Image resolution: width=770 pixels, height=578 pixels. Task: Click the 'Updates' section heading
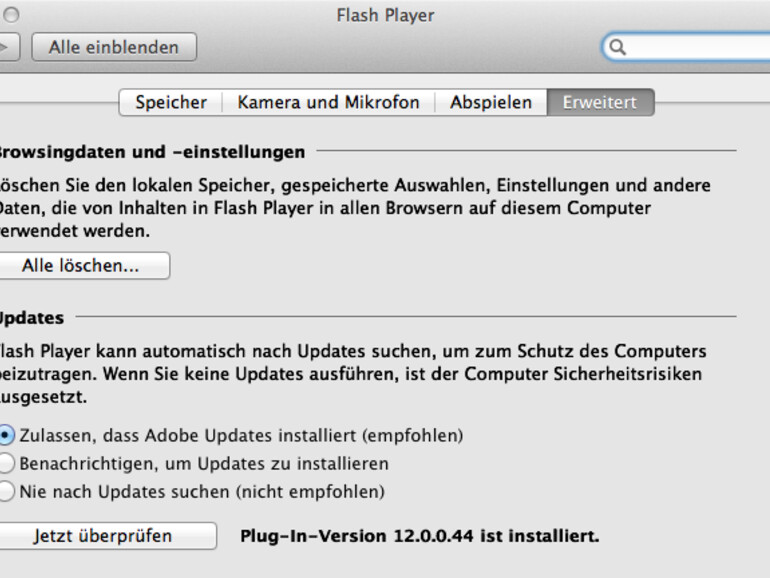(30, 318)
